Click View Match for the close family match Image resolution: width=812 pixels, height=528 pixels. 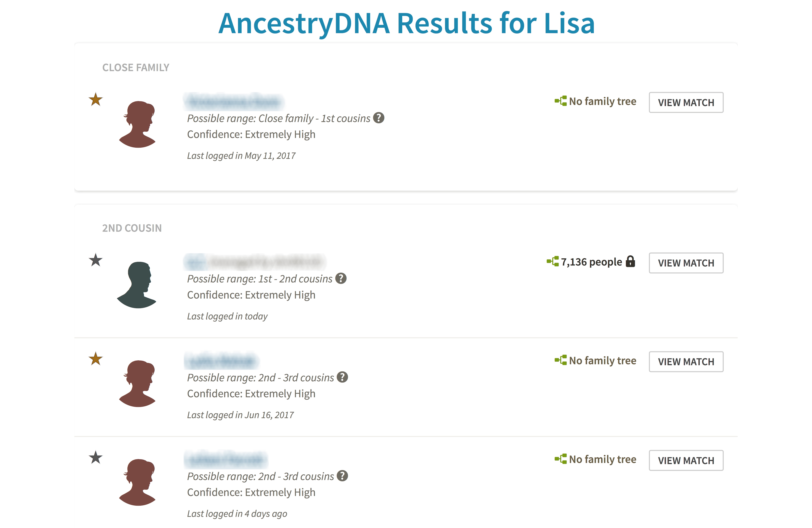point(686,102)
